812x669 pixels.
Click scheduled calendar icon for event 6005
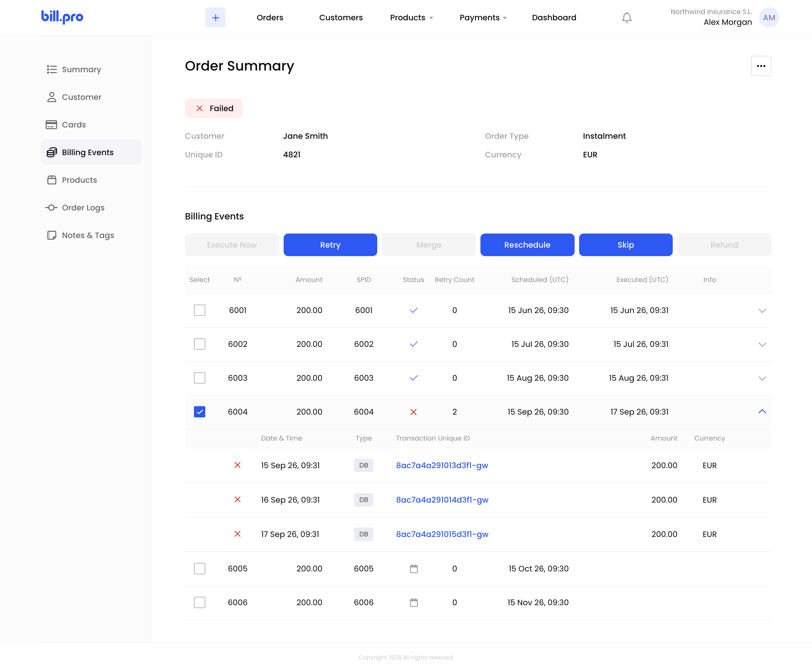[414, 569]
